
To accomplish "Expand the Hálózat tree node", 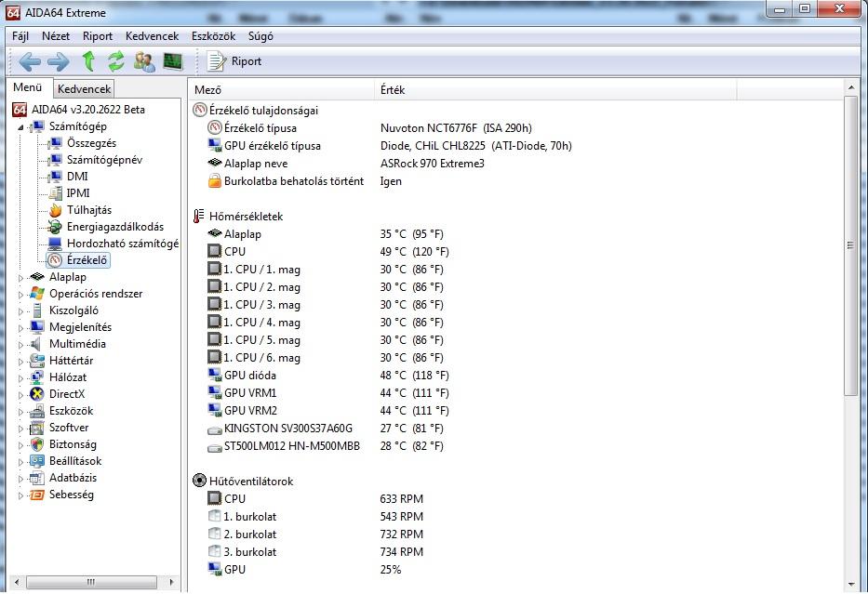I will click(20, 377).
